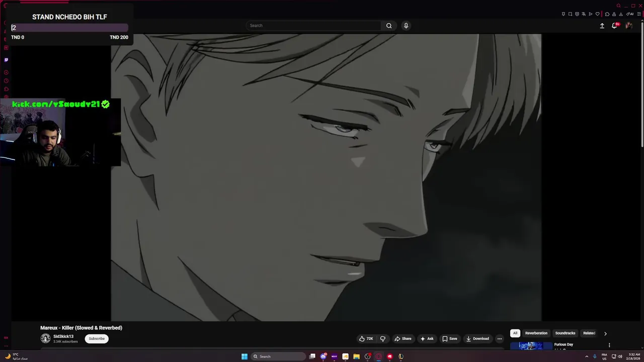Share the Mareux Killer video

coord(403,339)
